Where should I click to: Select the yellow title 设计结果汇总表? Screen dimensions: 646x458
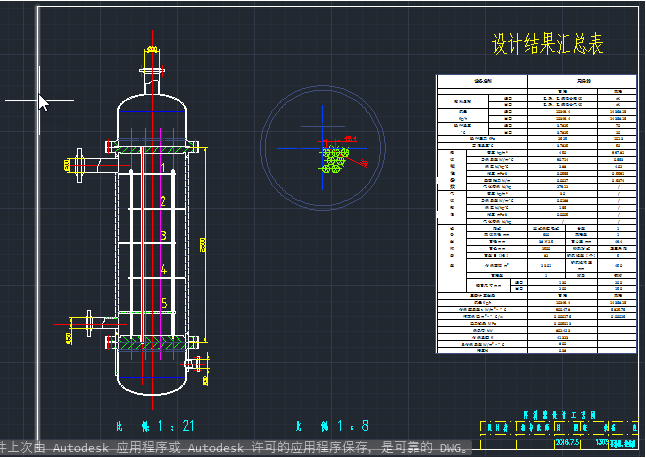[x=548, y=44]
